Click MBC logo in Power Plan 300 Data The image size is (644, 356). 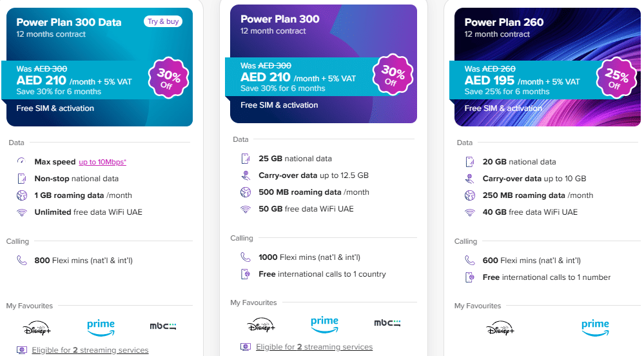[x=162, y=327]
